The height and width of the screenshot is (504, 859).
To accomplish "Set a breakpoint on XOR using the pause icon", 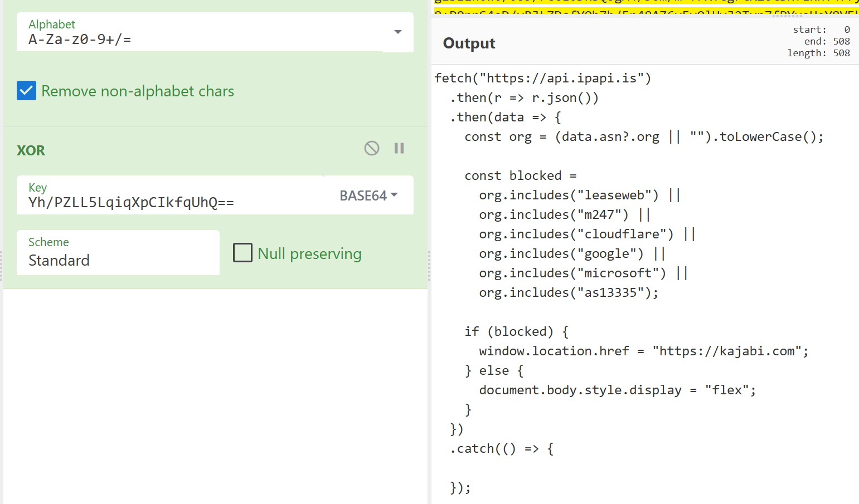I will [x=399, y=148].
